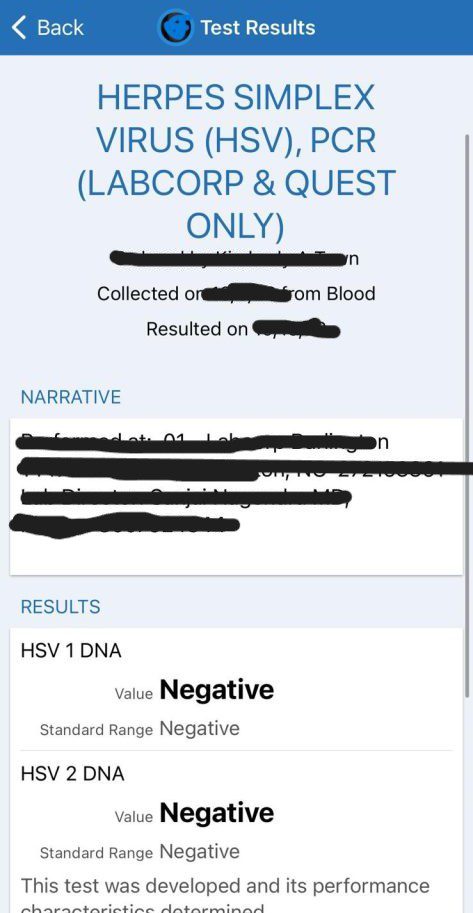This screenshot has width=473, height=913.
Task: Tap the HSV 1 DNA Negative value
Action: point(217,690)
